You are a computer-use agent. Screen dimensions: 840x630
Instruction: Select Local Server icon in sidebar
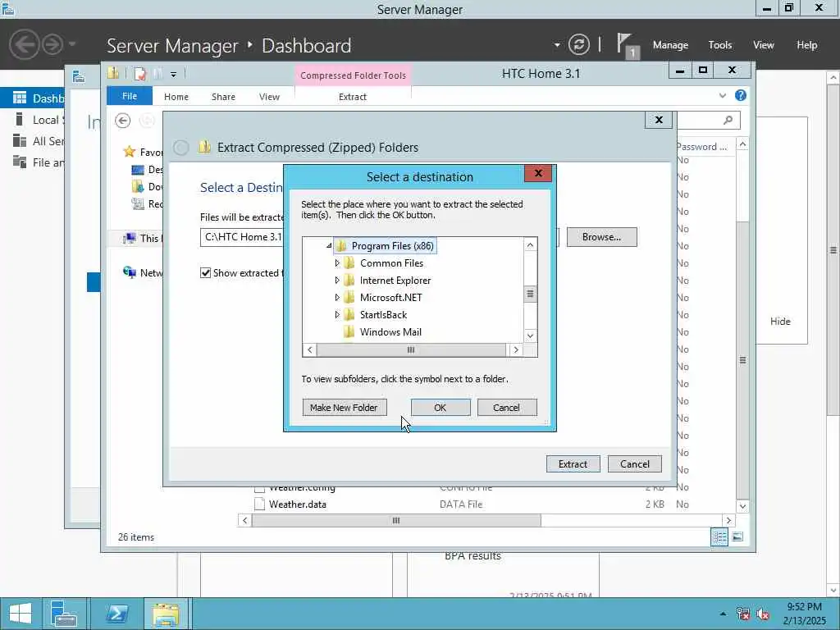[20, 119]
